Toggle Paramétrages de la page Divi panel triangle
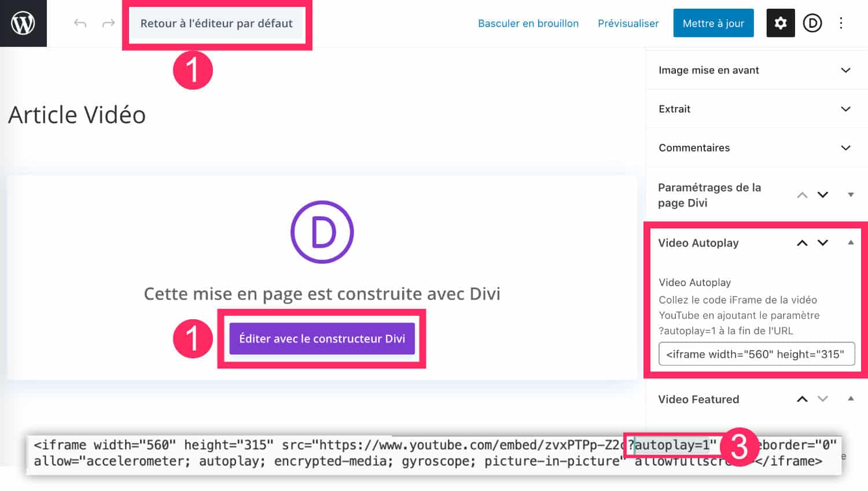 (x=851, y=195)
